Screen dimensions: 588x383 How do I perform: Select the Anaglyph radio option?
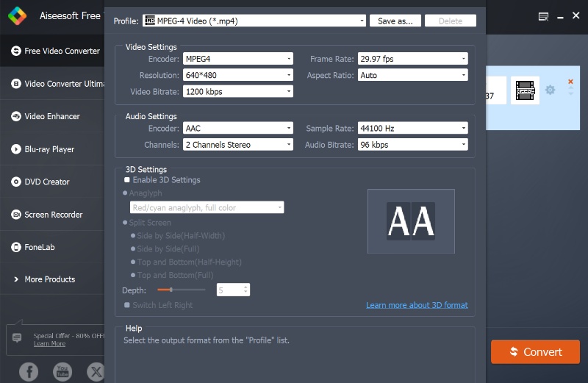(x=125, y=193)
